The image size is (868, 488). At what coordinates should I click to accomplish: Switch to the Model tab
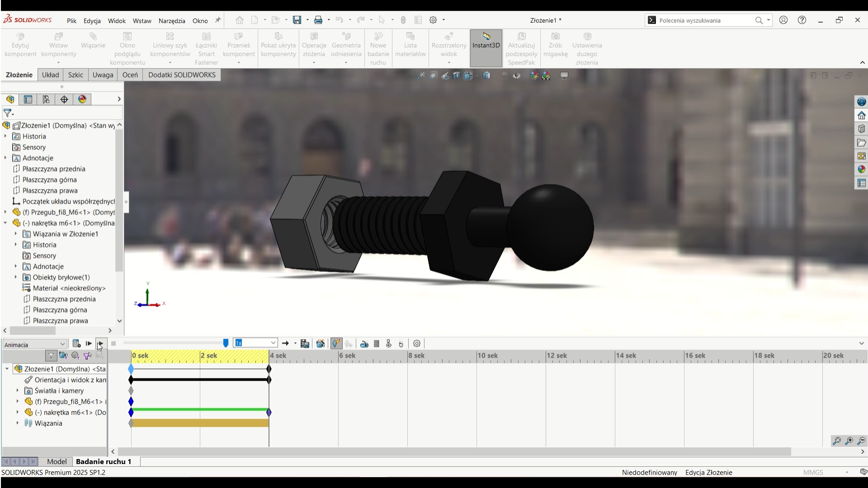click(57, 461)
